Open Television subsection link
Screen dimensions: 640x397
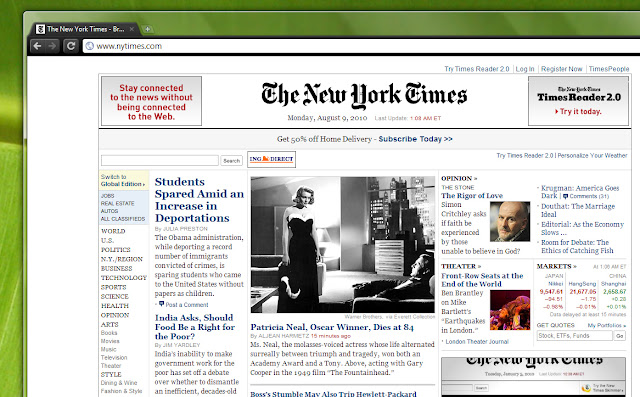[x=114, y=357]
